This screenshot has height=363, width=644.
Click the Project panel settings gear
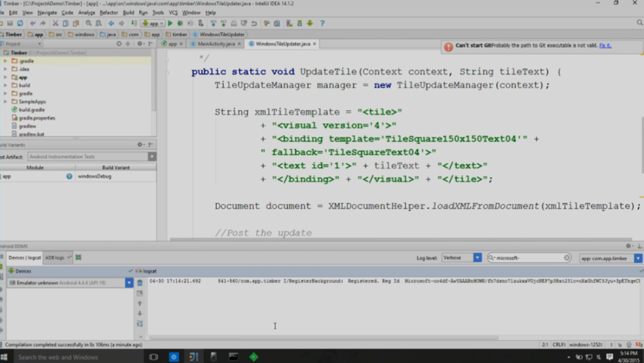[140, 43]
